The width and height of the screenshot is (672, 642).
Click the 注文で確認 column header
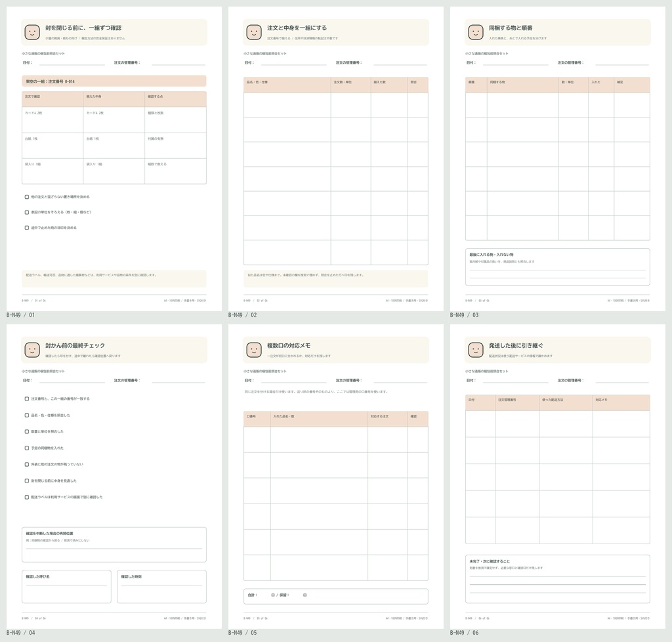[52, 99]
